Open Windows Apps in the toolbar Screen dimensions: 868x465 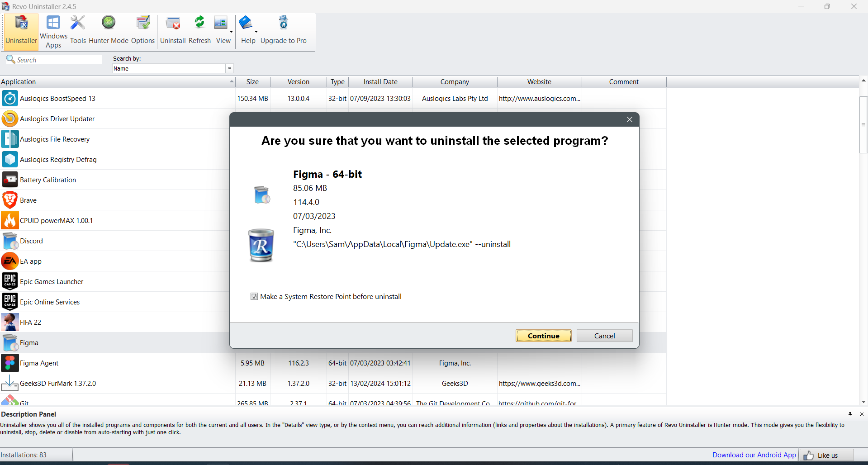[53, 31]
